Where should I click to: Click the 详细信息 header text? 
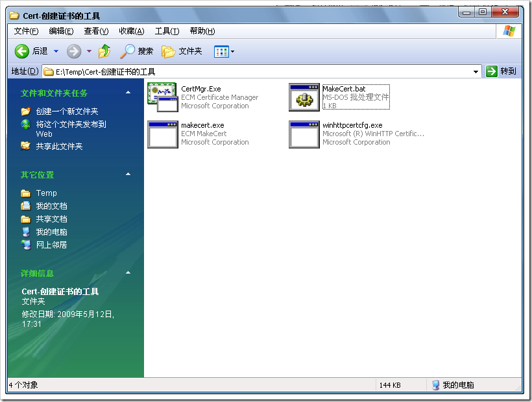38,273
